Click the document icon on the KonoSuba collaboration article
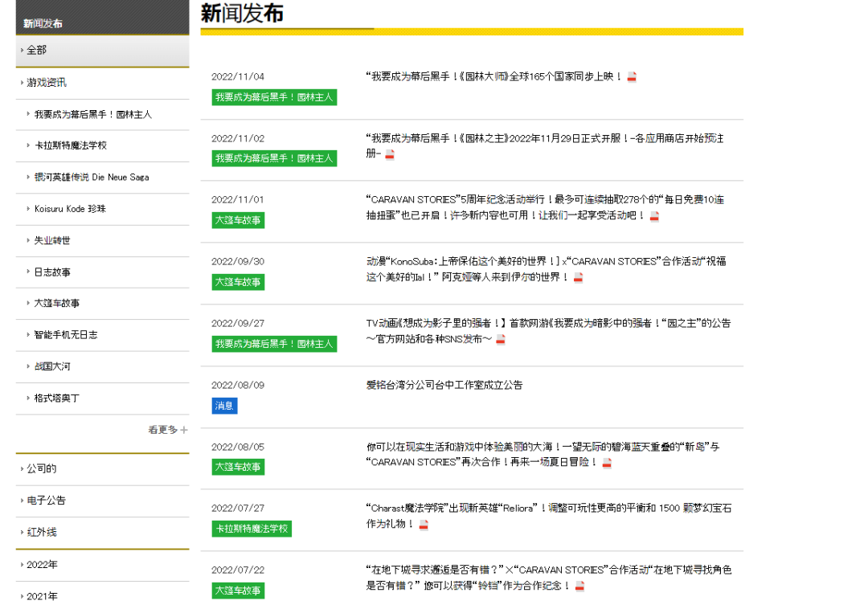This screenshot has height=605, width=868. coord(579,277)
